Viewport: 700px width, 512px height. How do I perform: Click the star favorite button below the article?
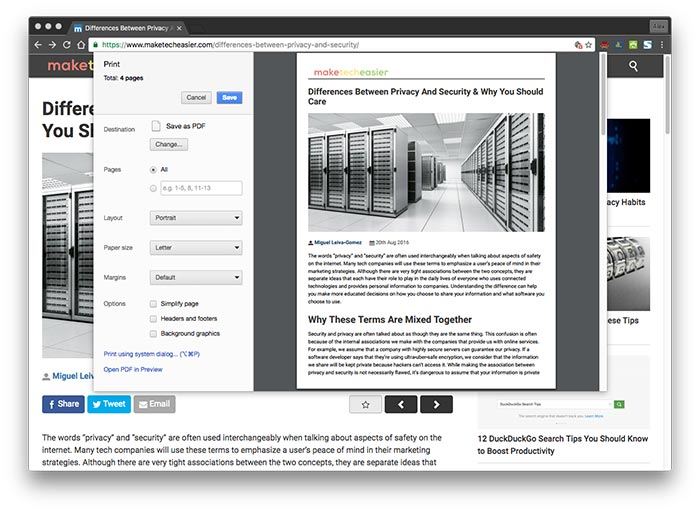click(366, 404)
